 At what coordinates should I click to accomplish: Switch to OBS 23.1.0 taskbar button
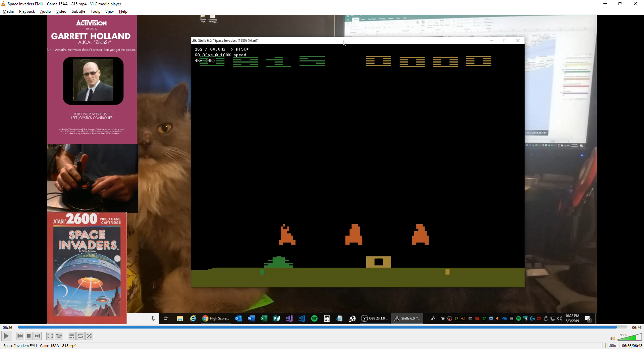tap(375, 318)
